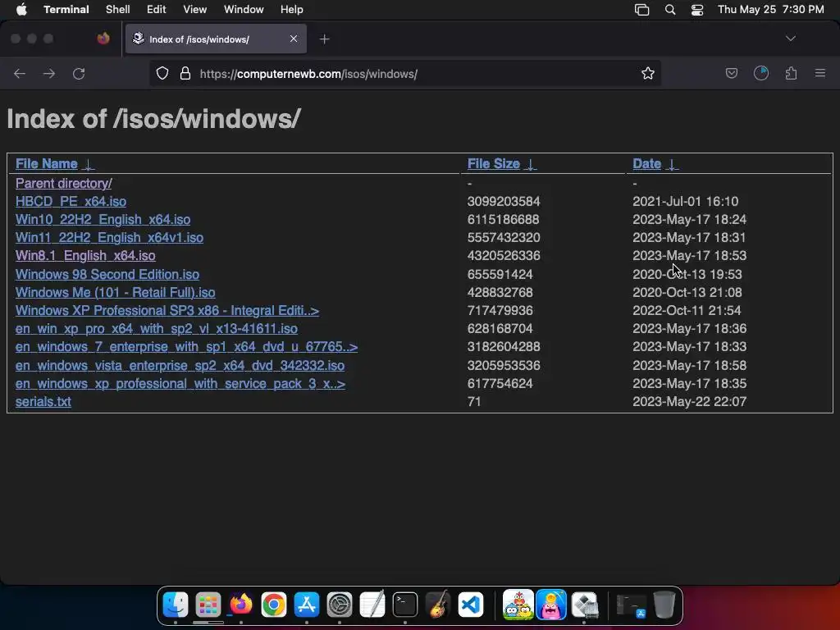Screen dimensions: 840x630
Task: Open the Terminal menu in menu bar
Action: pos(66,10)
